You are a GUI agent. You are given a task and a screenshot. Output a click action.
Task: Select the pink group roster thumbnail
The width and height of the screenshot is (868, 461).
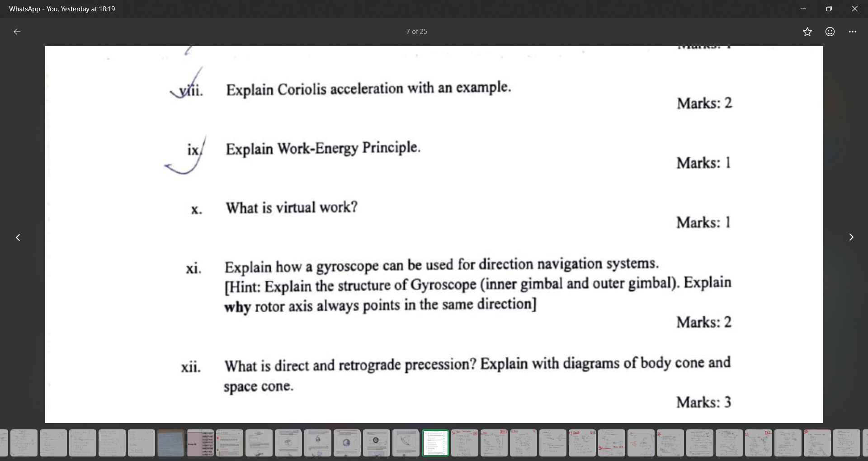point(200,443)
